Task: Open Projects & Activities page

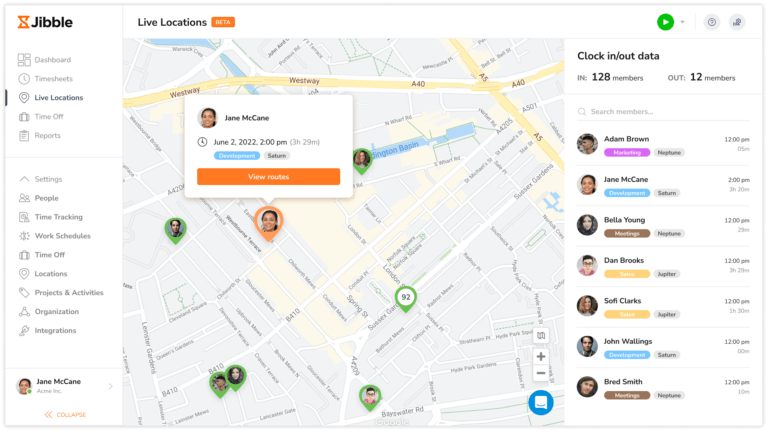Action: [x=61, y=293]
